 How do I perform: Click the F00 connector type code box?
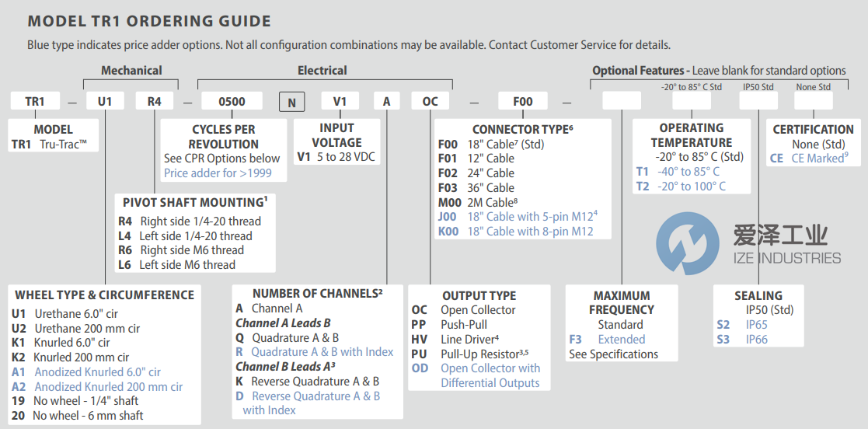click(523, 101)
